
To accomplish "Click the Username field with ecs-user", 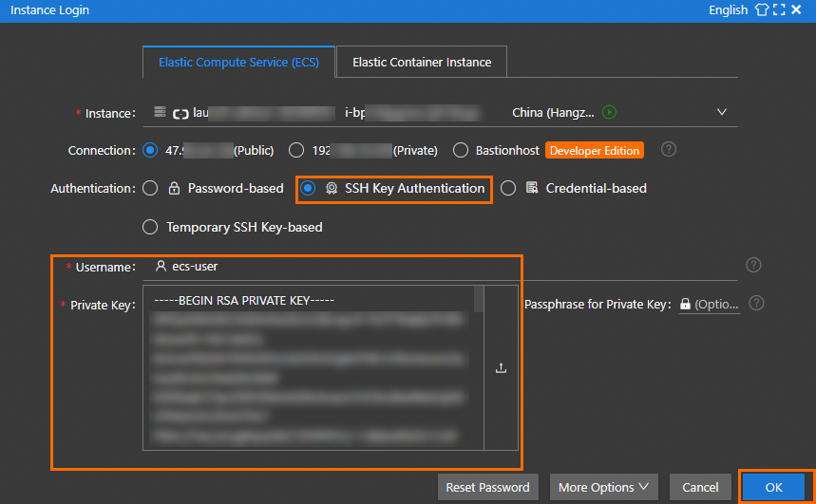I will [x=440, y=267].
